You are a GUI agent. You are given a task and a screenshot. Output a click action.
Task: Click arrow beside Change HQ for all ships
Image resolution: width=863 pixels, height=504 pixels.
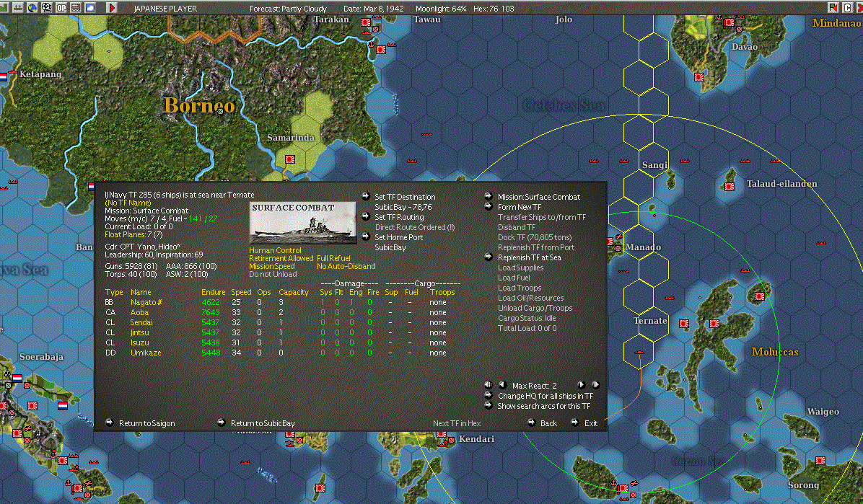click(489, 395)
